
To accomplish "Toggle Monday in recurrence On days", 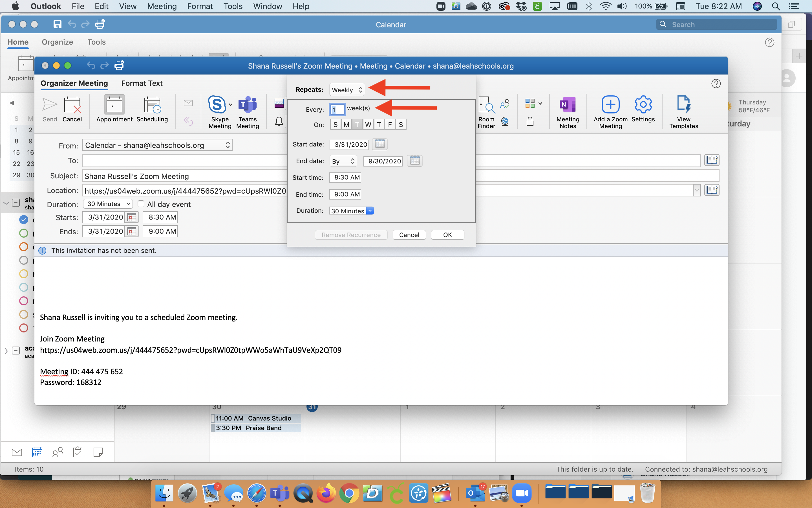I will 346,125.
